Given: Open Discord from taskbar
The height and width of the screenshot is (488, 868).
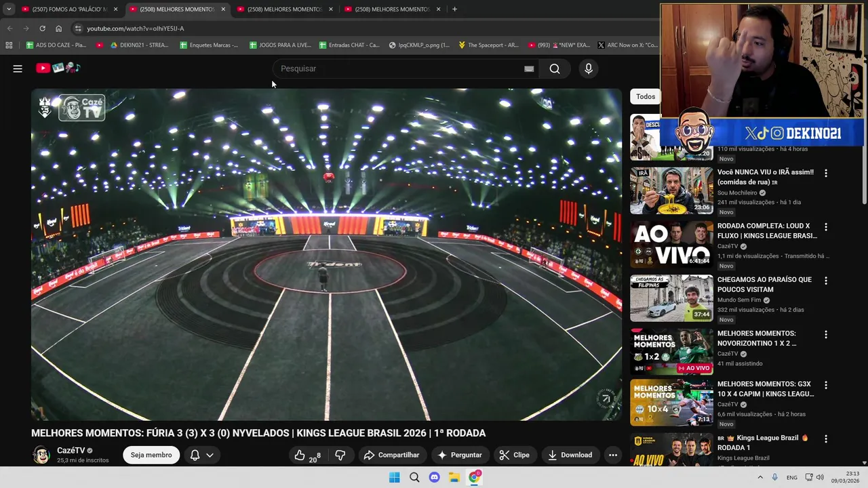Looking at the screenshot, I should coord(435,477).
